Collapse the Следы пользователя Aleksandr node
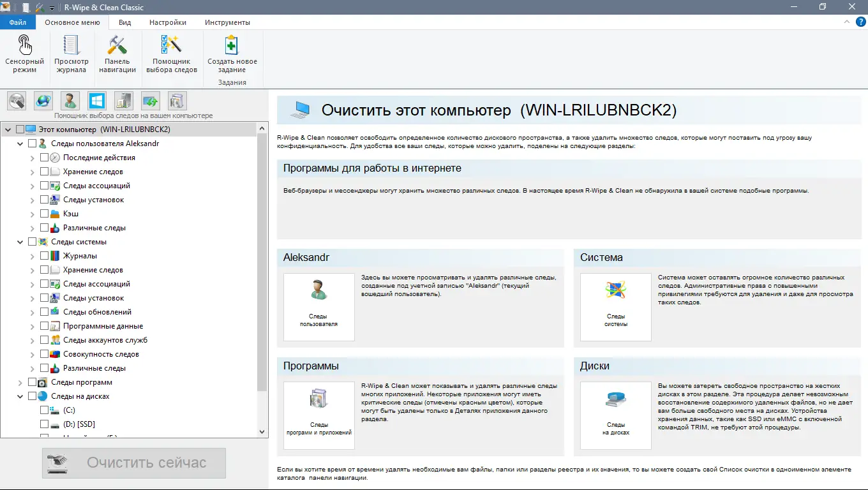This screenshot has height=490, width=868. (x=19, y=143)
